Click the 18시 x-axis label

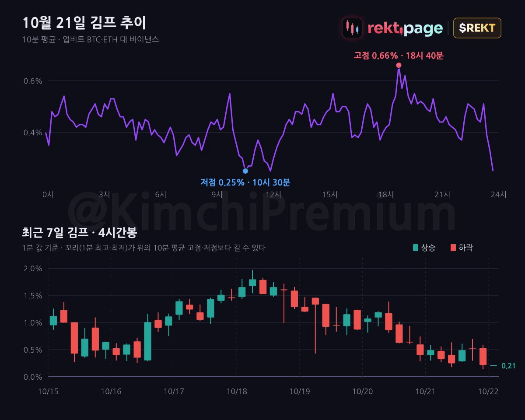click(386, 195)
